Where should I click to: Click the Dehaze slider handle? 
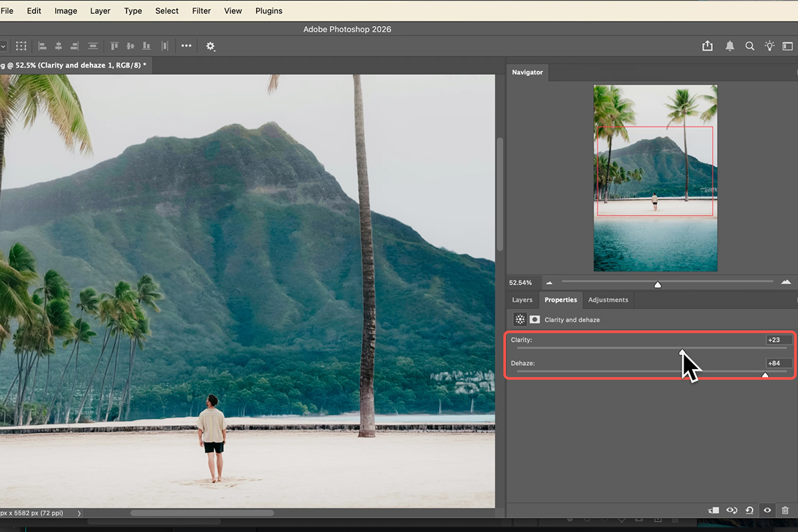765,375
